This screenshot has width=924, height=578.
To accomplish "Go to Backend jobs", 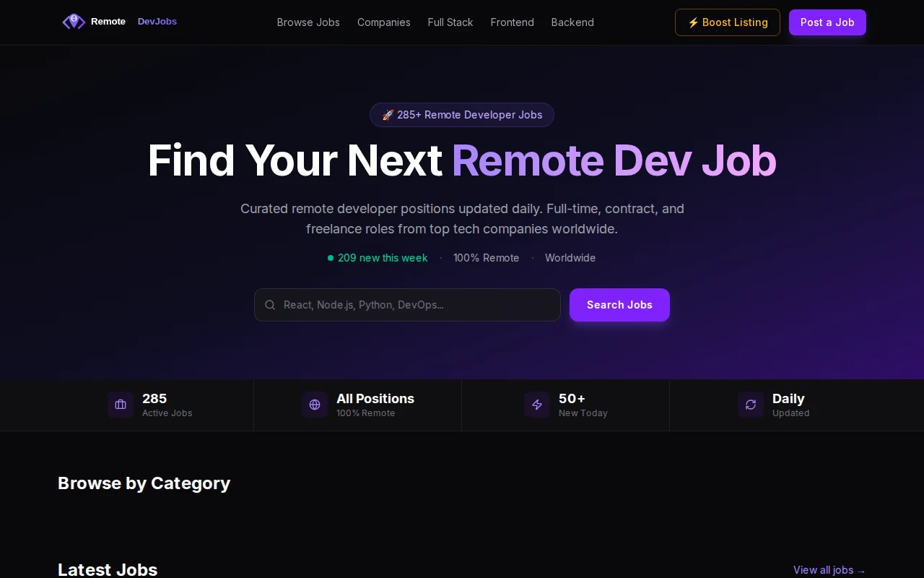I will pos(572,22).
